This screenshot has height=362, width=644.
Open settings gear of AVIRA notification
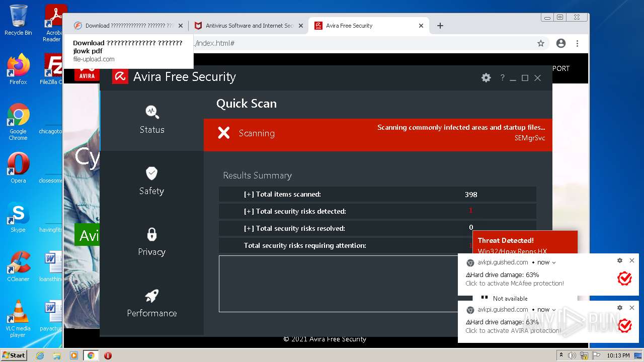[x=620, y=308]
